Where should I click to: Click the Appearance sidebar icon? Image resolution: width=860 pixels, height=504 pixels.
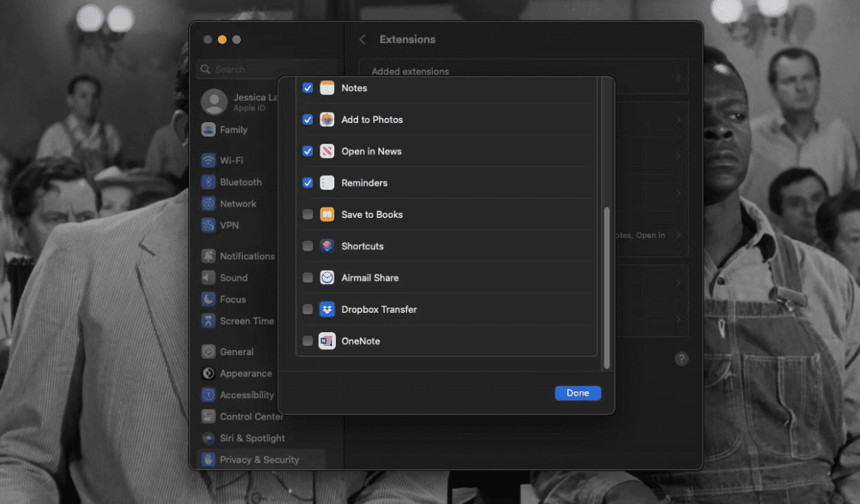click(208, 374)
